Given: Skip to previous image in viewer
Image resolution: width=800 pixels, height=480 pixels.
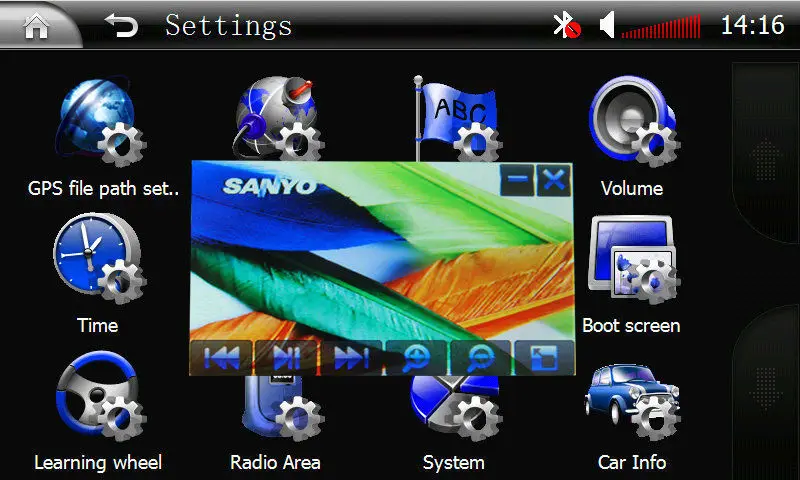Looking at the screenshot, I should (221, 358).
